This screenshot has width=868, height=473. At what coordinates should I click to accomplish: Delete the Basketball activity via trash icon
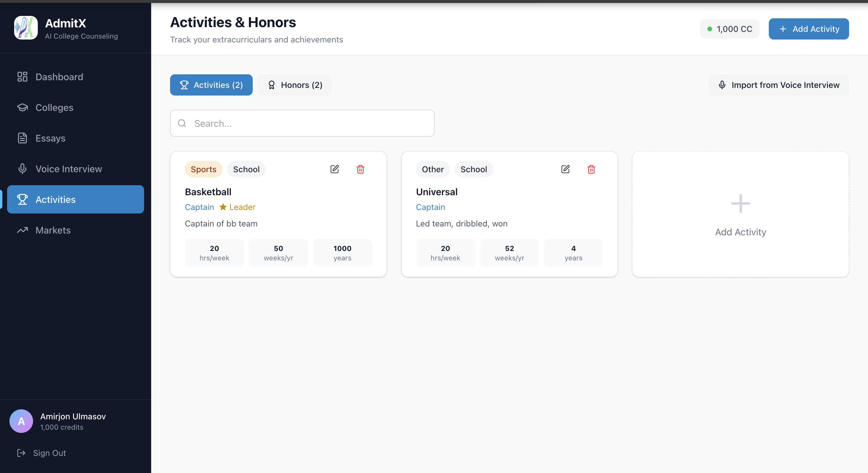point(360,169)
